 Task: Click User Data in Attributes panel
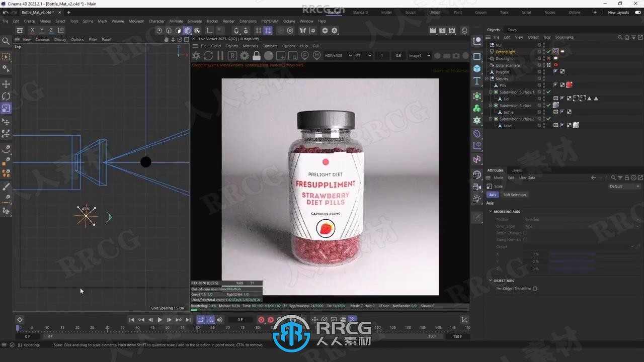[527, 177]
